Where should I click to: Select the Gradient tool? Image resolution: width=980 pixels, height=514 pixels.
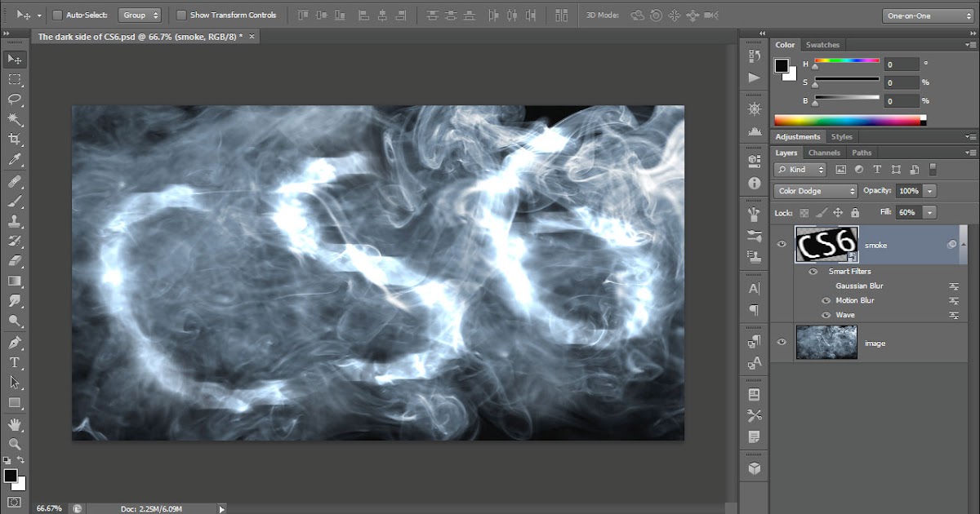15,281
